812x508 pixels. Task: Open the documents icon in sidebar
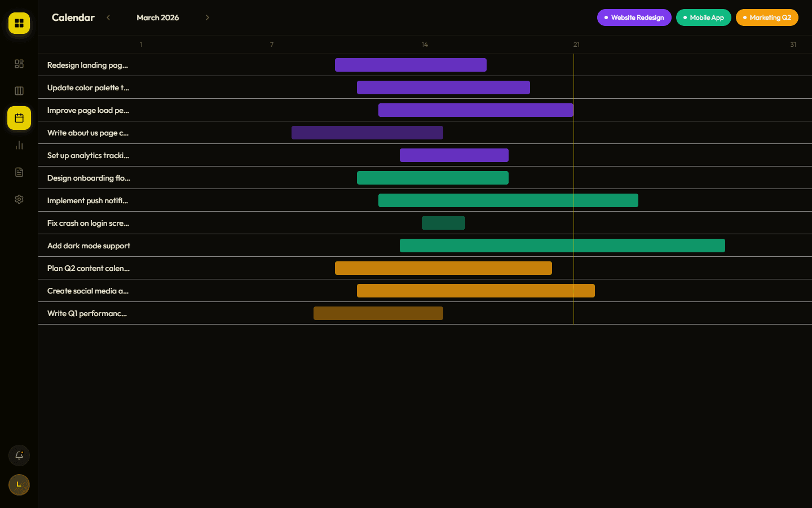coord(19,172)
